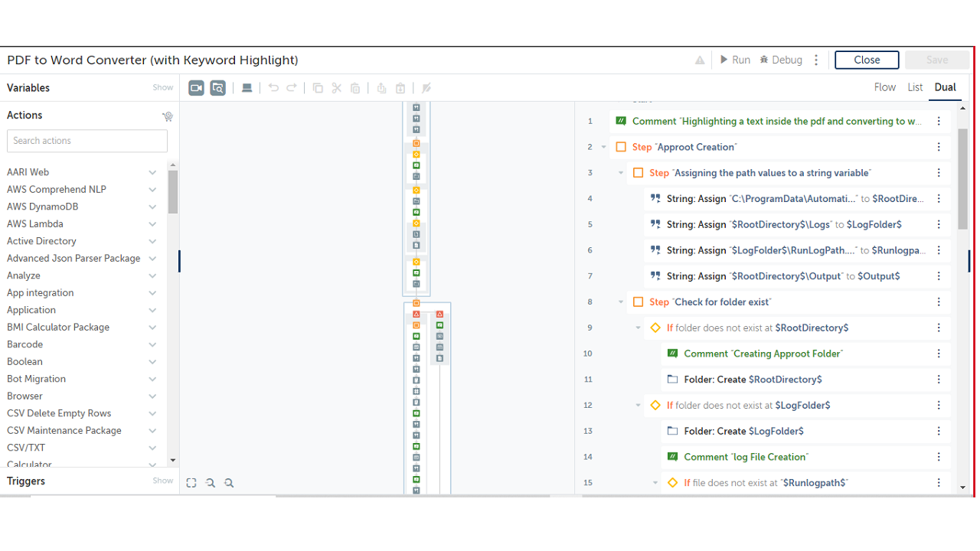The image size is (980, 551).
Task: Click the Bot Store cart icon beside Actions
Action: tap(167, 116)
